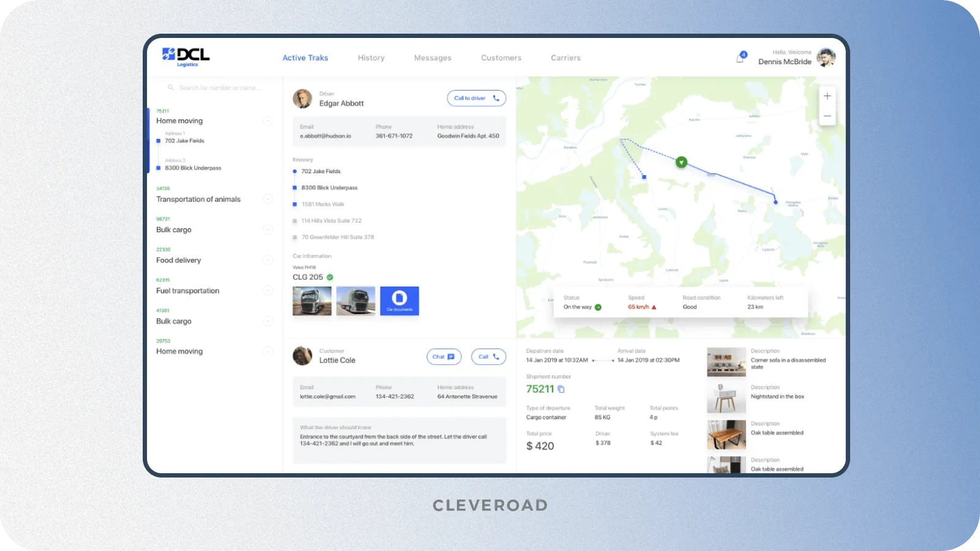
Task: Expand Transportation of animals entry
Action: pos(268,199)
